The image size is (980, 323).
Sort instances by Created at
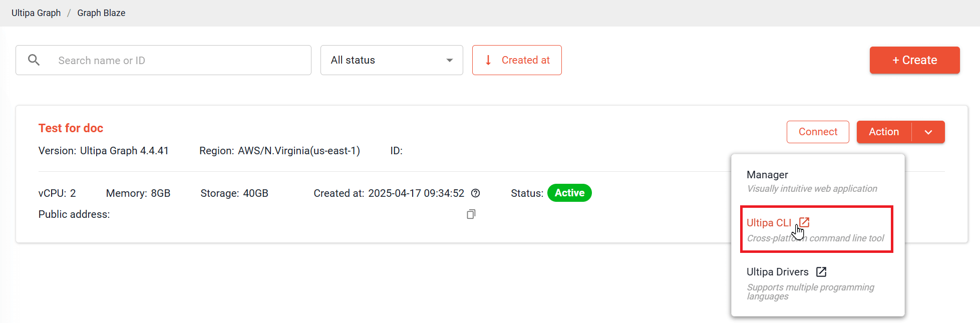[517, 60]
